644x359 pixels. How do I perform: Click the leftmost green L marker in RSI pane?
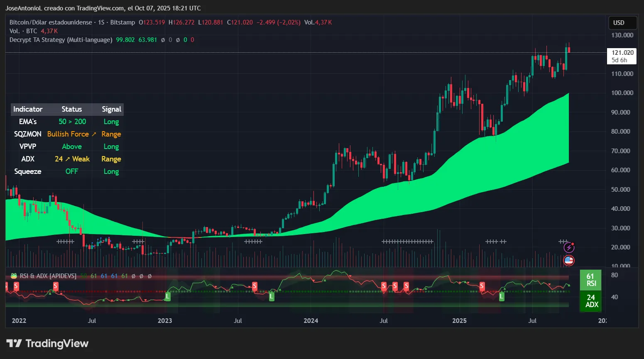(x=168, y=296)
